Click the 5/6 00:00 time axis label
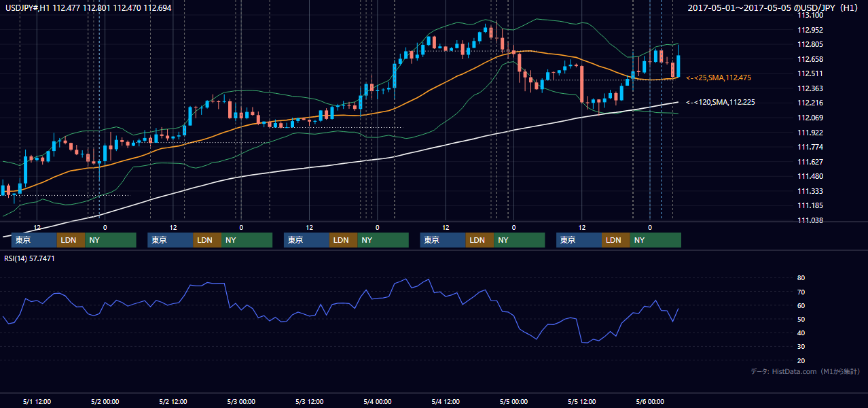 click(x=649, y=401)
